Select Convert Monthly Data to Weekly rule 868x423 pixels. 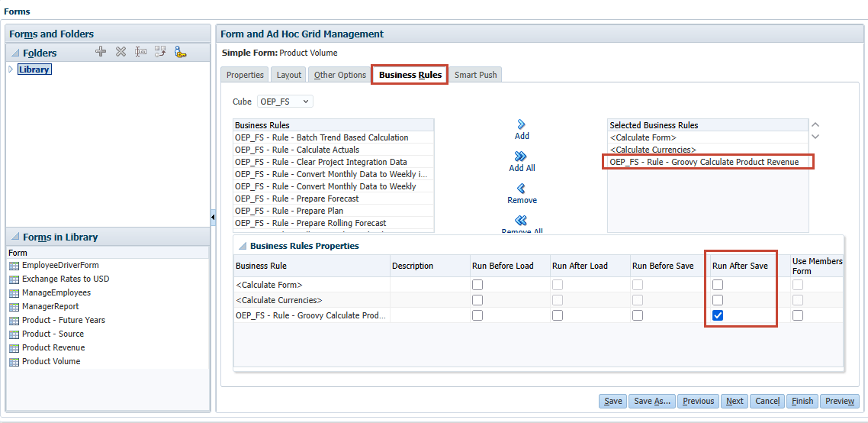coord(334,186)
